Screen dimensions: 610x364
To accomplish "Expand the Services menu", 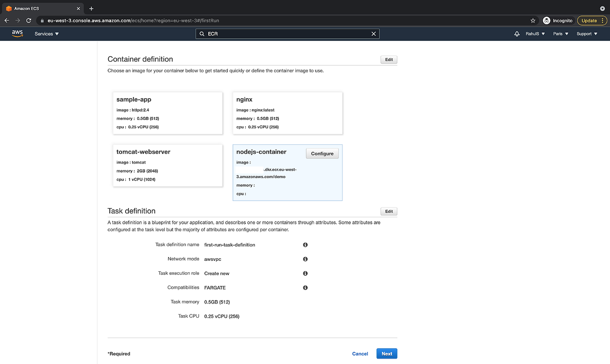I will (47, 34).
